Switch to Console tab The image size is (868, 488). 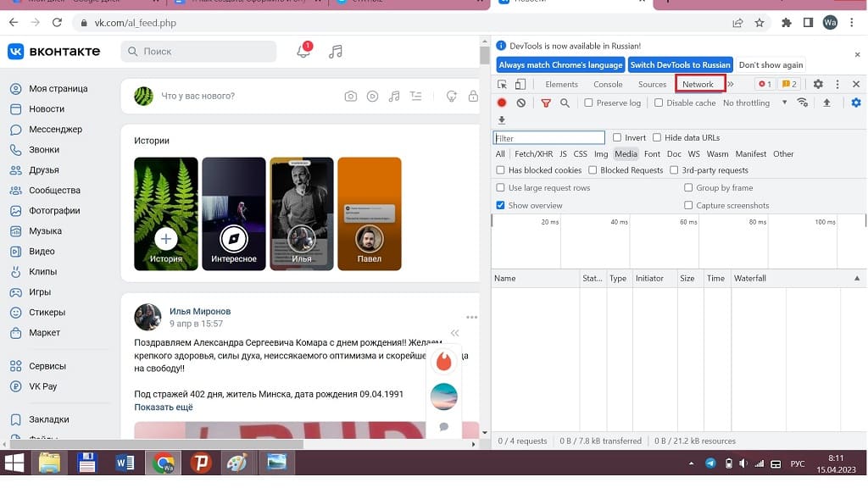tap(608, 84)
